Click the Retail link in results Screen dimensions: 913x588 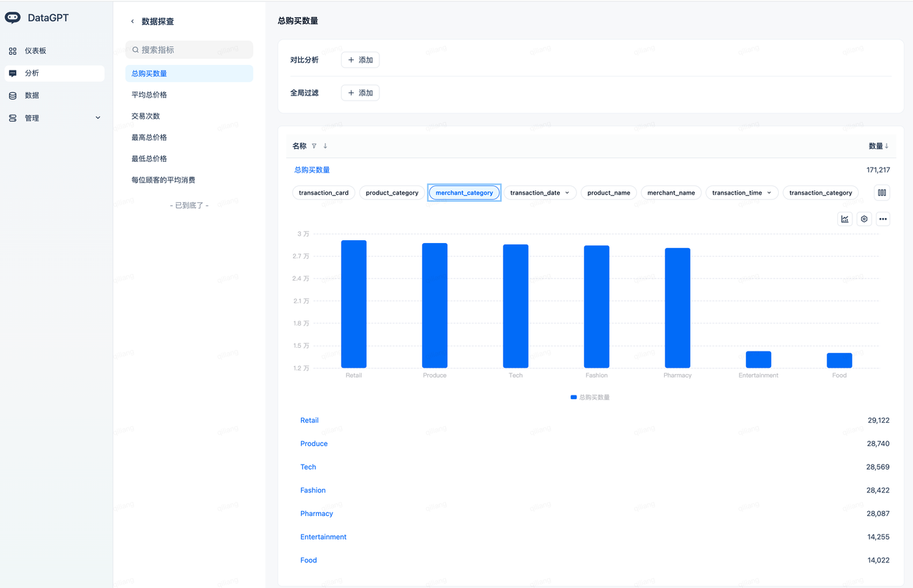[310, 421]
